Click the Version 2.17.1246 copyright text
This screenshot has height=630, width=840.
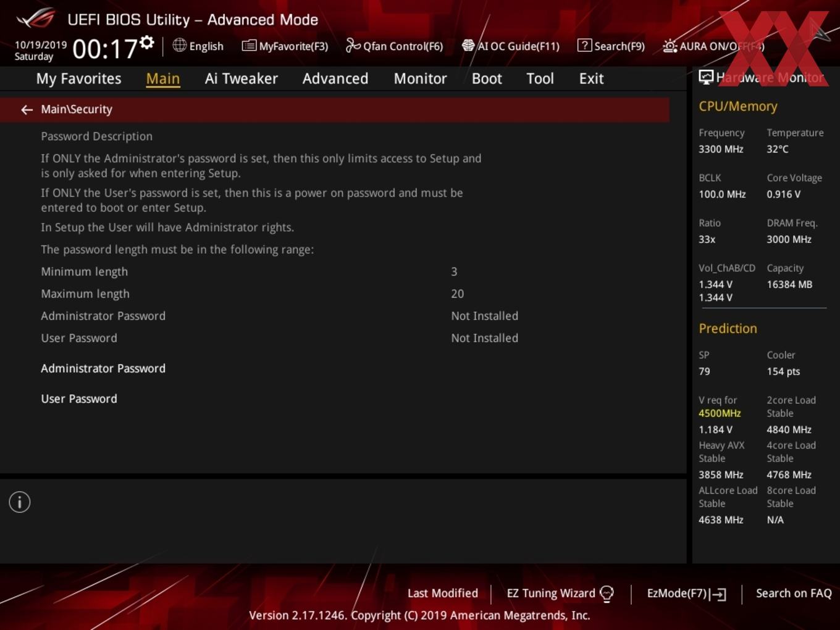[419, 615]
